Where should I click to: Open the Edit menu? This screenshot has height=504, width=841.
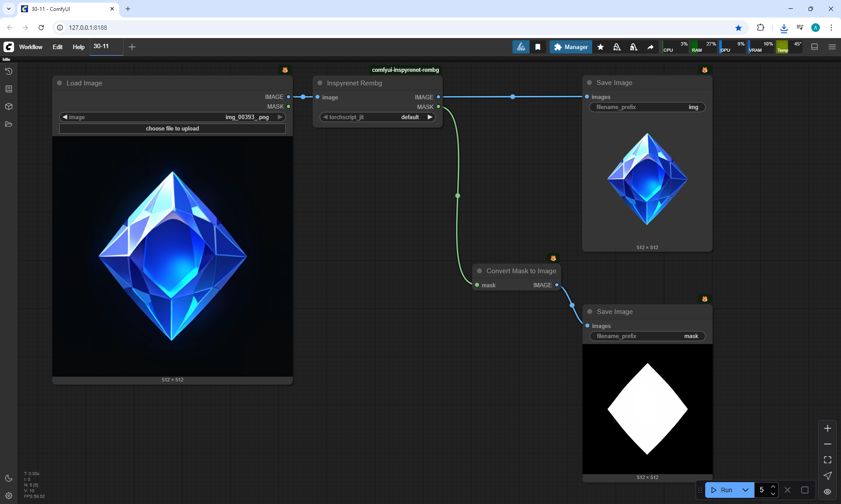pos(57,47)
